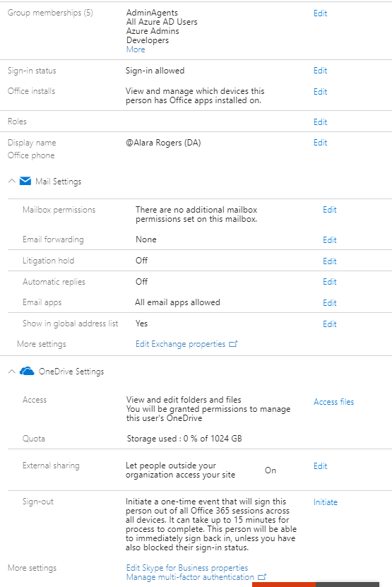Edit the Display name
The width and height of the screenshot is (392, 587).
click(320, 143)
